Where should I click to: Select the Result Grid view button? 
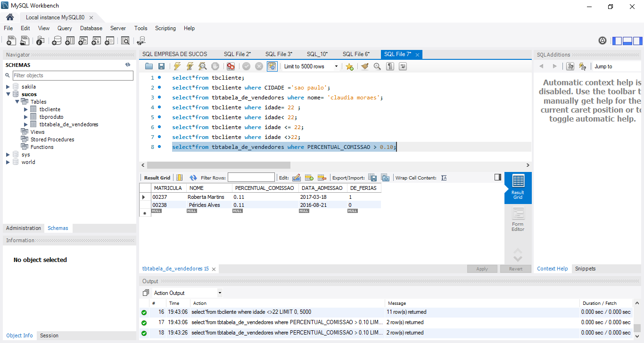point(518,188)
